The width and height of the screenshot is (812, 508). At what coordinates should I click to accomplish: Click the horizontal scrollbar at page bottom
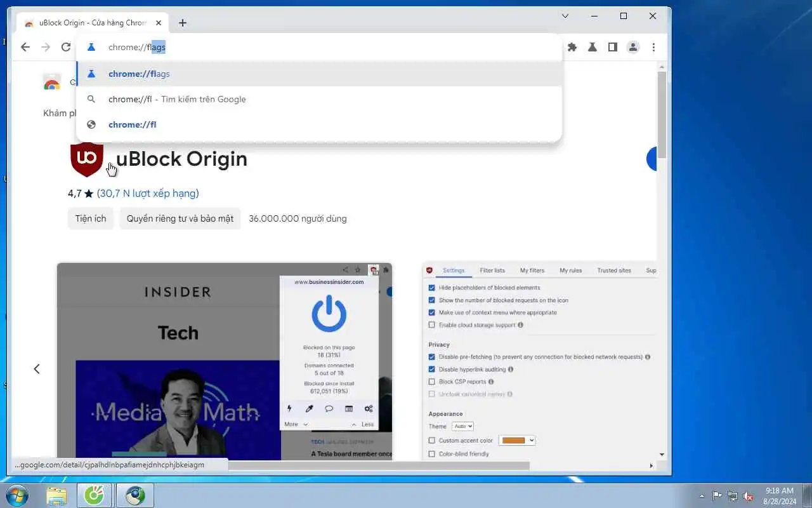(379, 465)
